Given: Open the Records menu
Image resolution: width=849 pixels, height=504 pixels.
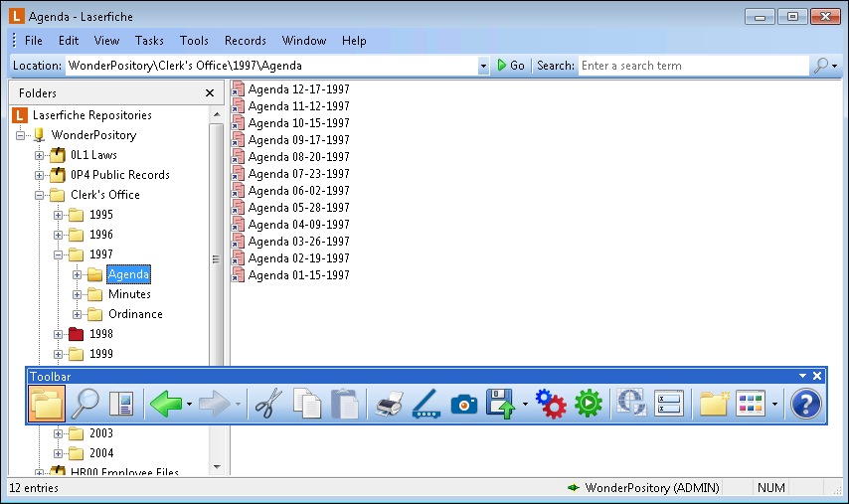Looking at the screenshot, I should tap(246, 41).
